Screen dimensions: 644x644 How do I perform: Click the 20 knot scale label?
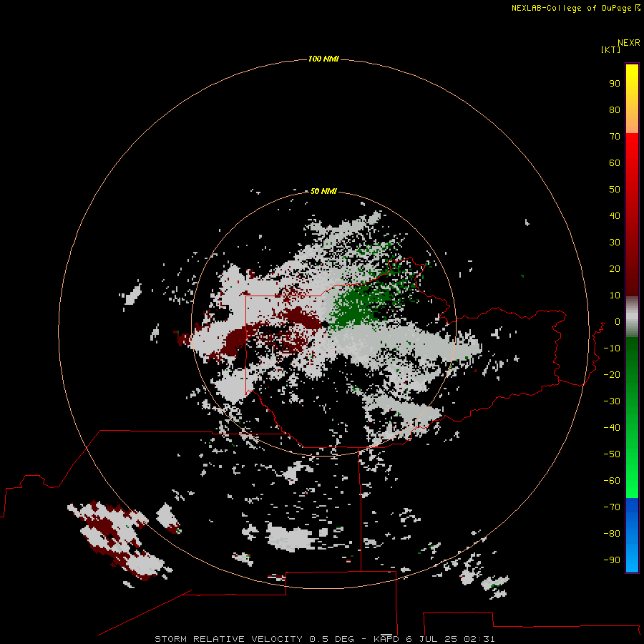tap(615, 268)
